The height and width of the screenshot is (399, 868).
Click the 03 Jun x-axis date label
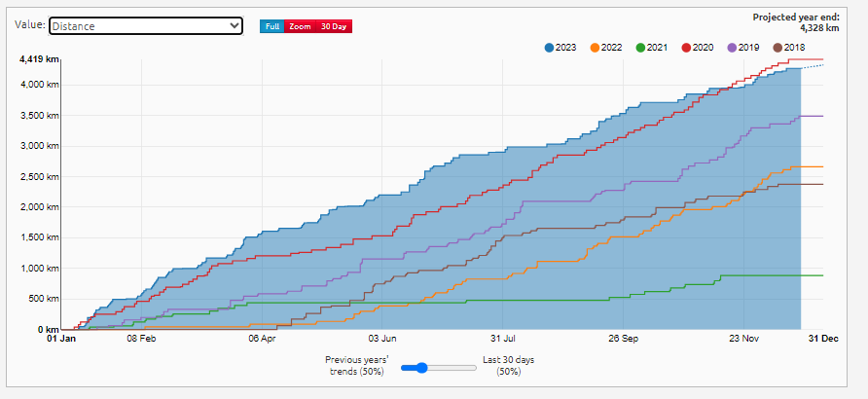point(382,339)
